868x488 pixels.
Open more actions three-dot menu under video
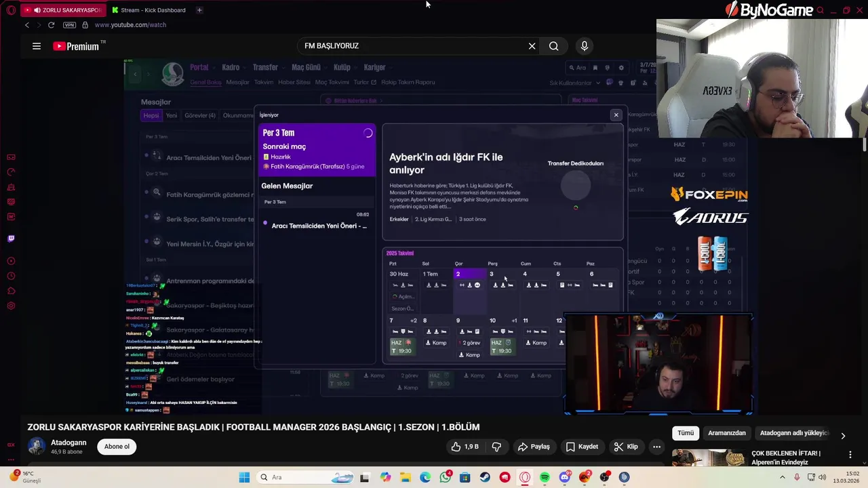tap(656, 447)
